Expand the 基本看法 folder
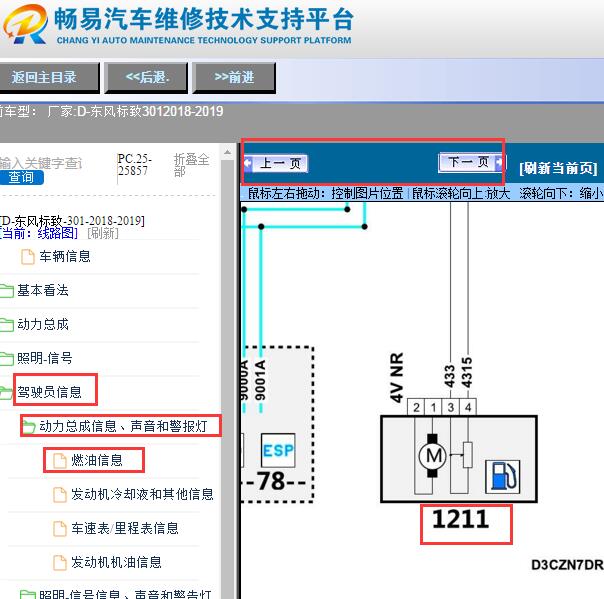Screen dimensions: 604x599 (x=42, y=290)
